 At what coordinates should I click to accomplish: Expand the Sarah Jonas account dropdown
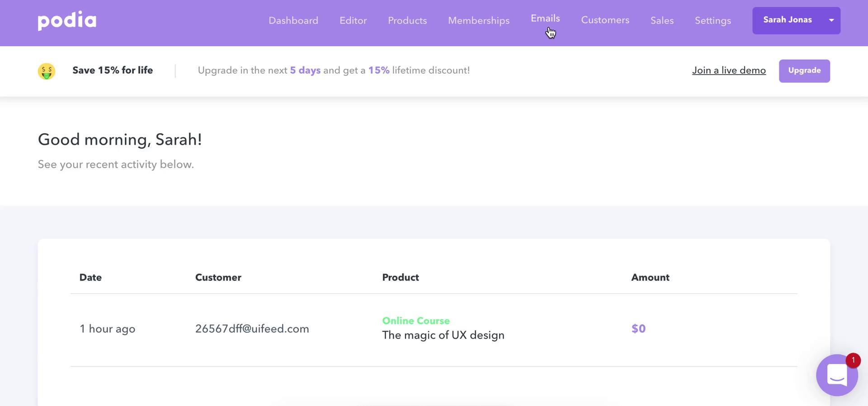[x=796, y=20]
